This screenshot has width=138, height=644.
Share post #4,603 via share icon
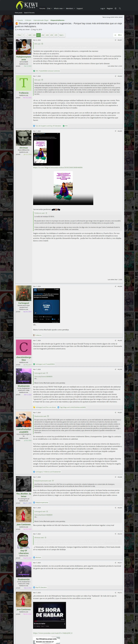click(115, 131)
